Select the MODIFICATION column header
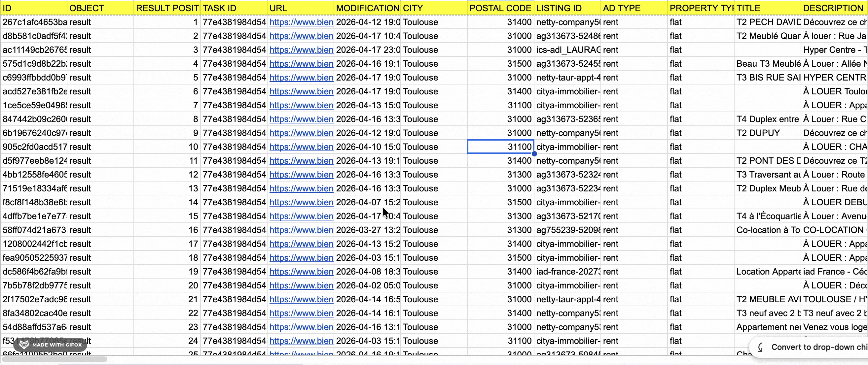The image size is (868, 365). click(x=367, y=8)
